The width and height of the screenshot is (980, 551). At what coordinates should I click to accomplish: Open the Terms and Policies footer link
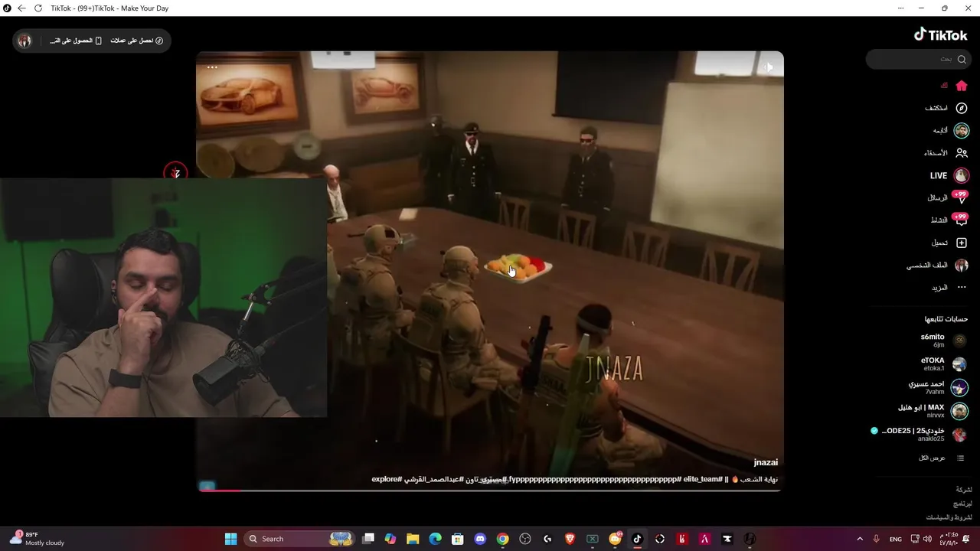click(x=949, y=517)
